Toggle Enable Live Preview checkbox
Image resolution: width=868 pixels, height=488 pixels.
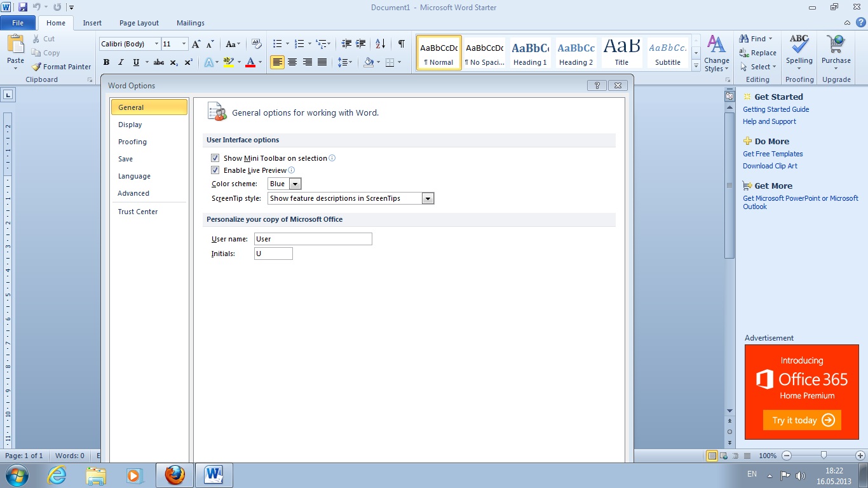point(215,170)
